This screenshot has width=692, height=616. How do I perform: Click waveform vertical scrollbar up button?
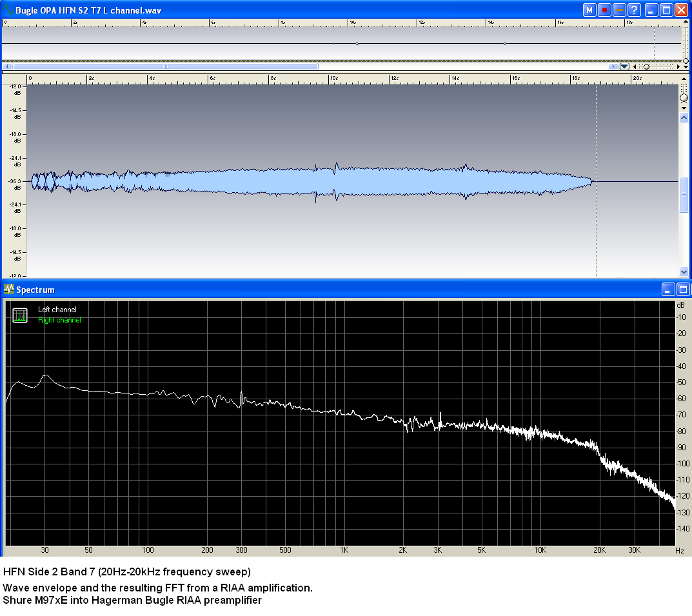pos(684,118)
